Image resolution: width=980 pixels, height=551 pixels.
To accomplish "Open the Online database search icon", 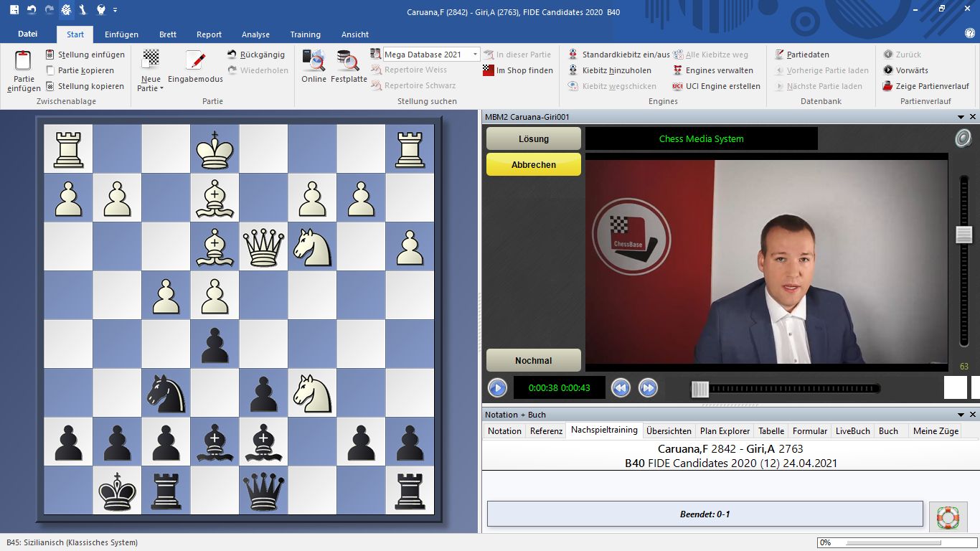I will point(314,60).
